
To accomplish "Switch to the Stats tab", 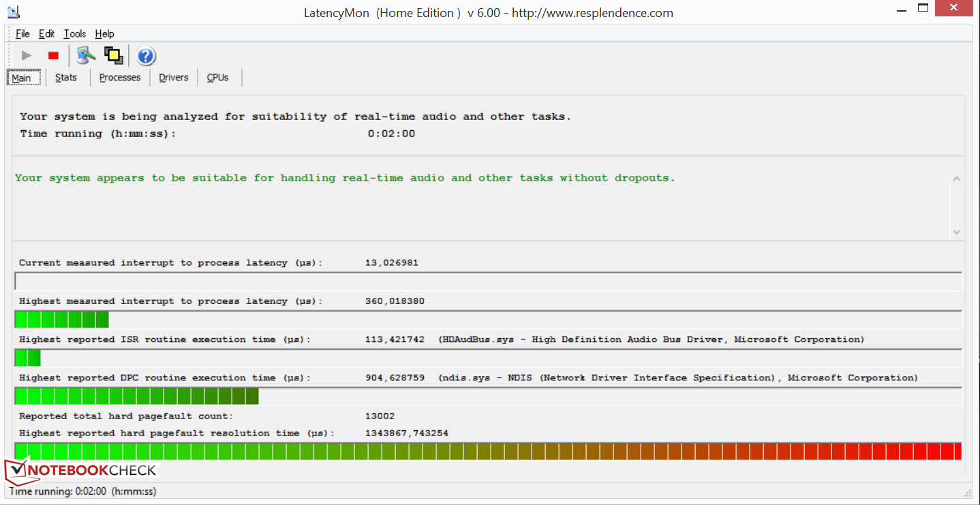I will (66, 78).
